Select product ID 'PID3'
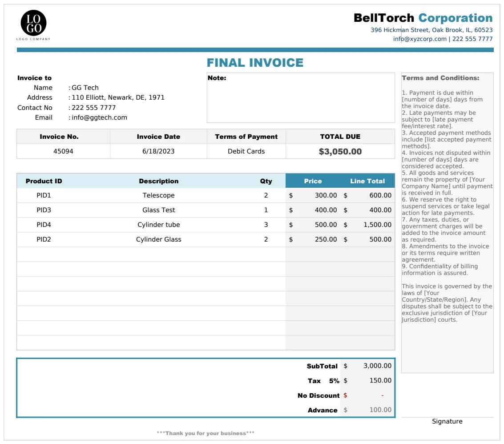This screenshot has height=444, width=504. (44, 210)
